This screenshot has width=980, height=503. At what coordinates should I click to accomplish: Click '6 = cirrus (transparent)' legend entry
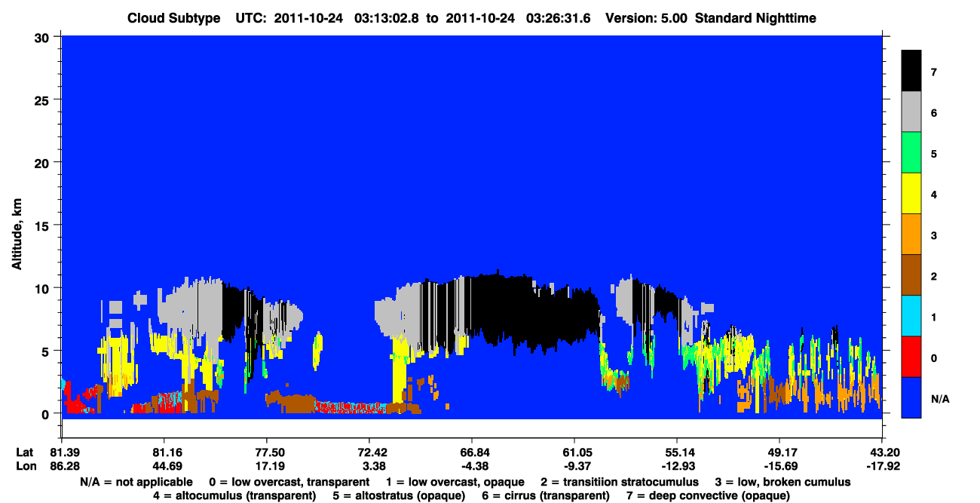pos(545,495)
